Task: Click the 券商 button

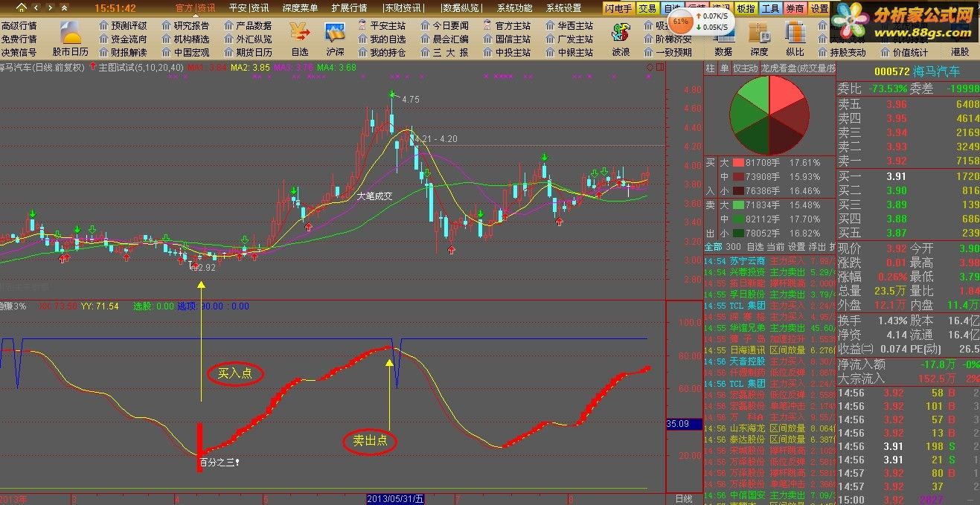Action: tap(795, 8)
